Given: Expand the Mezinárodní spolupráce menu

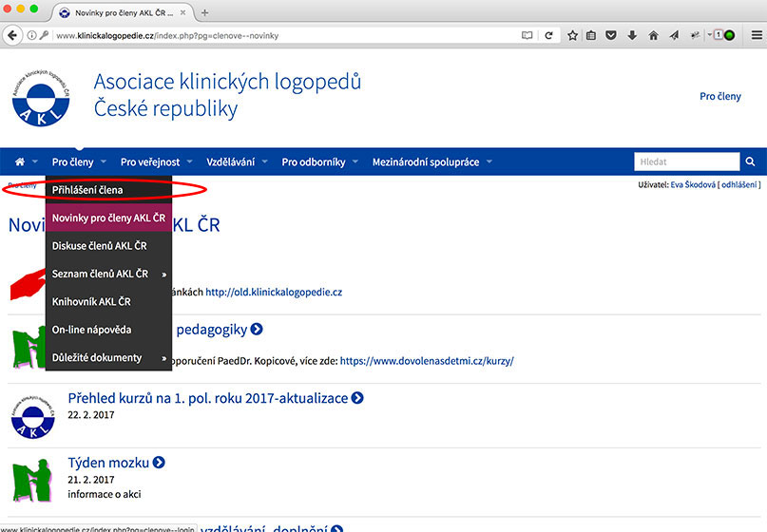Looking at the screenshot, I should [x=431, y=162].
